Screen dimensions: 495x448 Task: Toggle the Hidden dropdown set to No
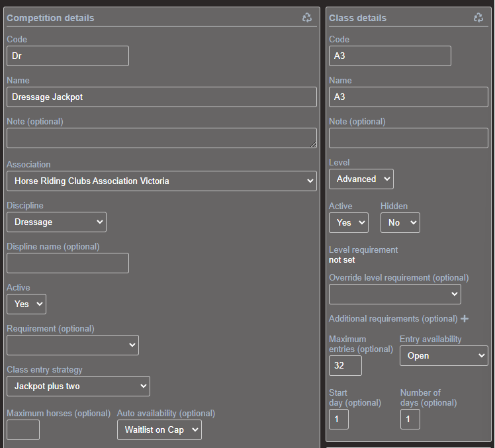pos(400,223)
